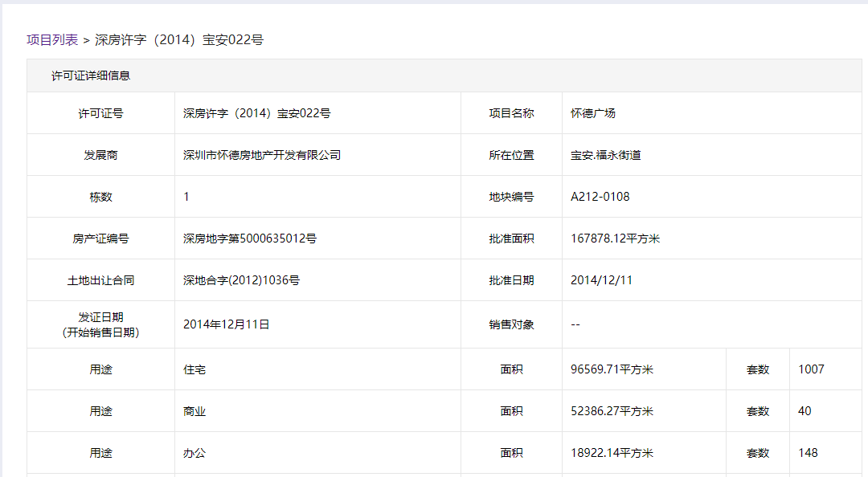Viewport: 868px width, 477px height.
Task: Select unit count 148
Action: coord(809,453)
